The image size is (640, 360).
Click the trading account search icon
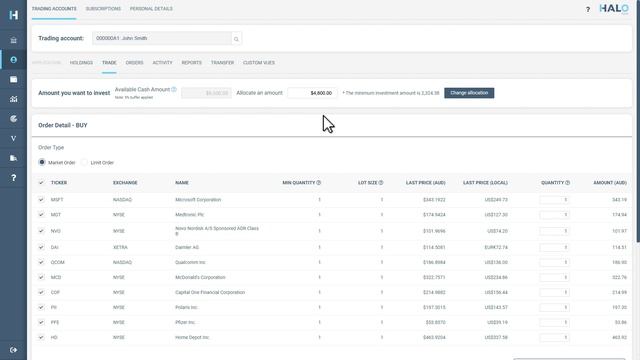click(236, 39)
